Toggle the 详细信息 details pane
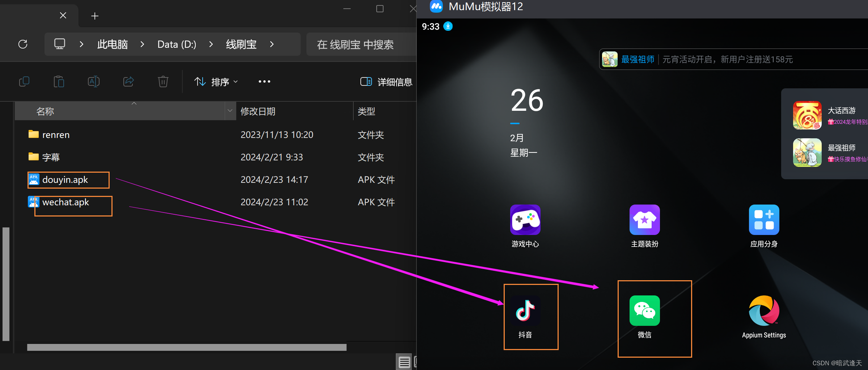This screenshot has height=370, width=868. coord(386,82)
